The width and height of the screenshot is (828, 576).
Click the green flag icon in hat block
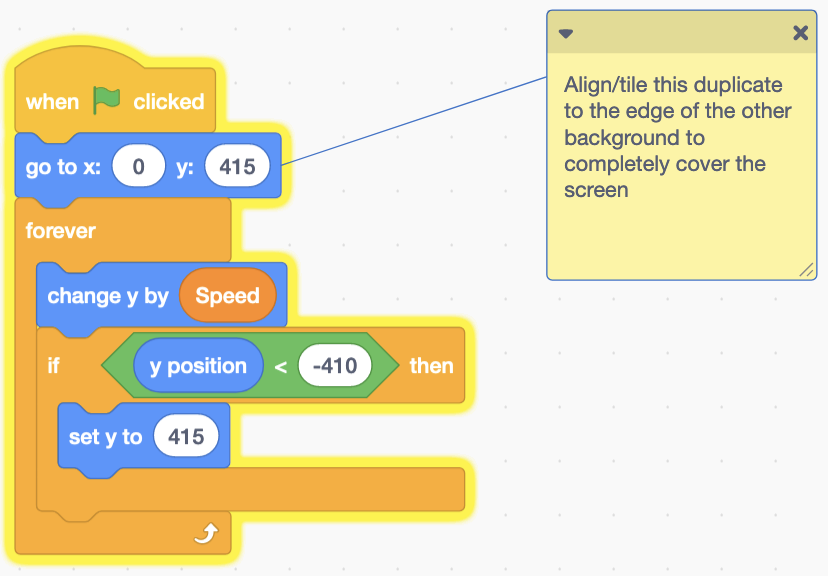pyautogui.click(x=106, y=100)
